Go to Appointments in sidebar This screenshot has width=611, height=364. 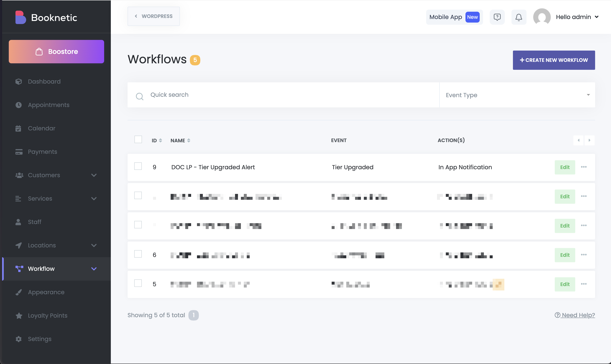click(48, 105)
